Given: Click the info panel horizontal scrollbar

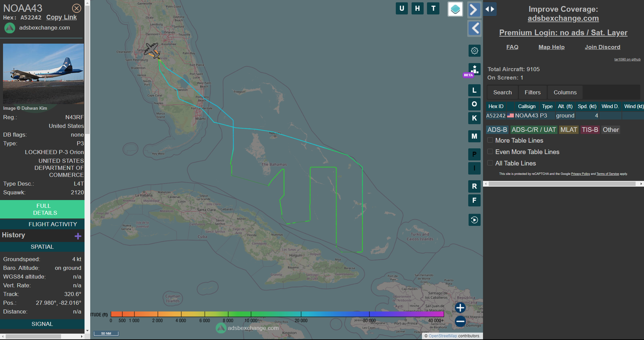Looking at the screenshot, I should pyautogui.click(x=33, y=336).
